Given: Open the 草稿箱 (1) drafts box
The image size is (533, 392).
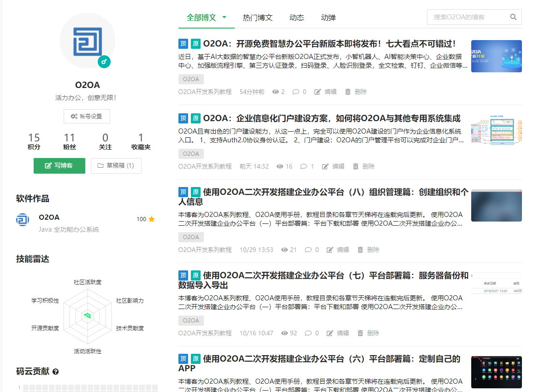Looking at the screenshot, I should [x=116, y=166].
